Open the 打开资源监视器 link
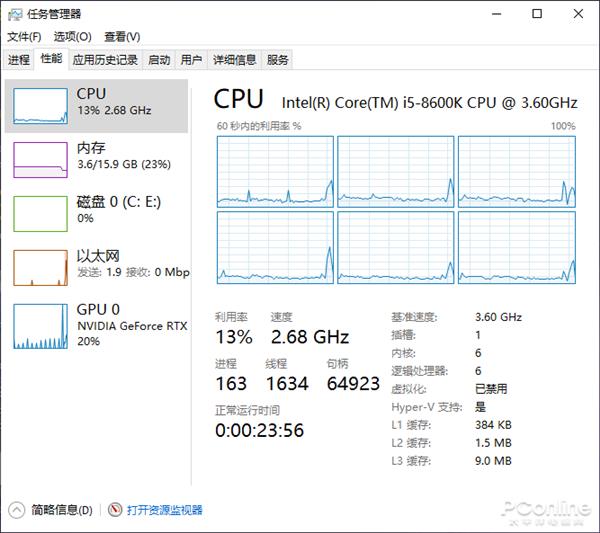 pos(165,510)
